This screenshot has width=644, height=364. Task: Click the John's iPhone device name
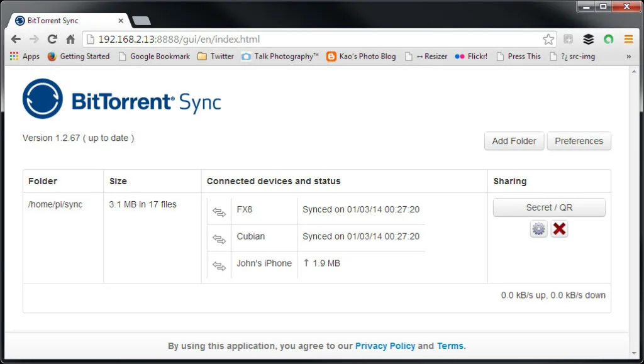[x=264, y=263]
